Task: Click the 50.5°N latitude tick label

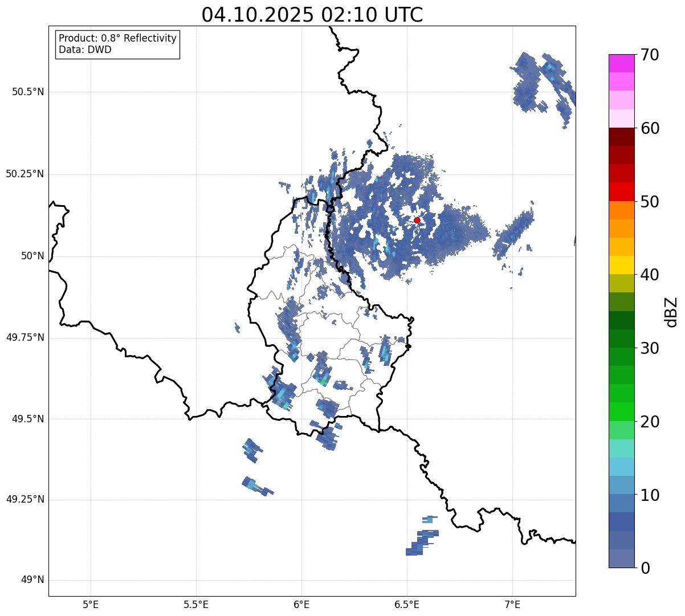Action: click(28, 92)
